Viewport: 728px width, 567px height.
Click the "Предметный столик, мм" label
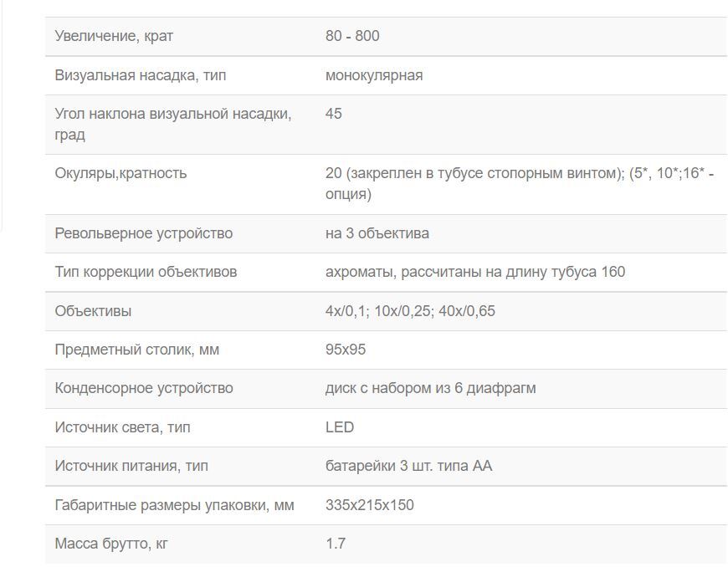click(137, 350)
